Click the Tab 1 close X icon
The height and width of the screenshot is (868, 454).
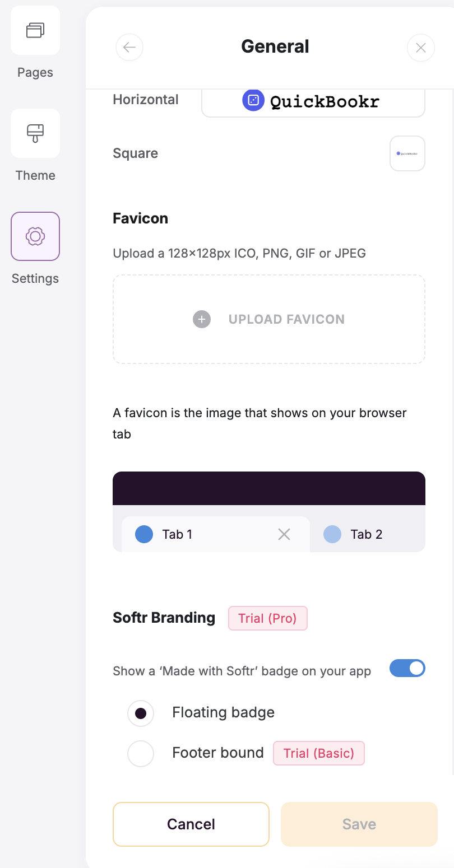click(284, 534)
